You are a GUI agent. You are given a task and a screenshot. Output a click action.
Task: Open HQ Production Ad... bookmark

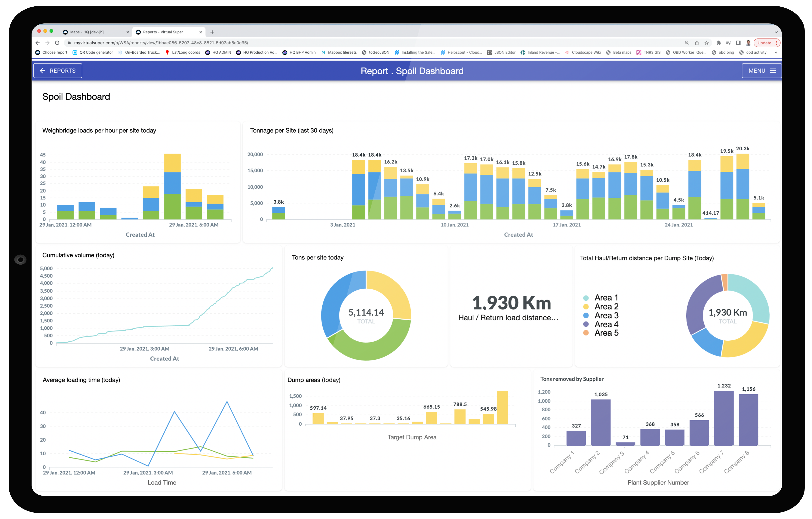click(x=257, y=53)
